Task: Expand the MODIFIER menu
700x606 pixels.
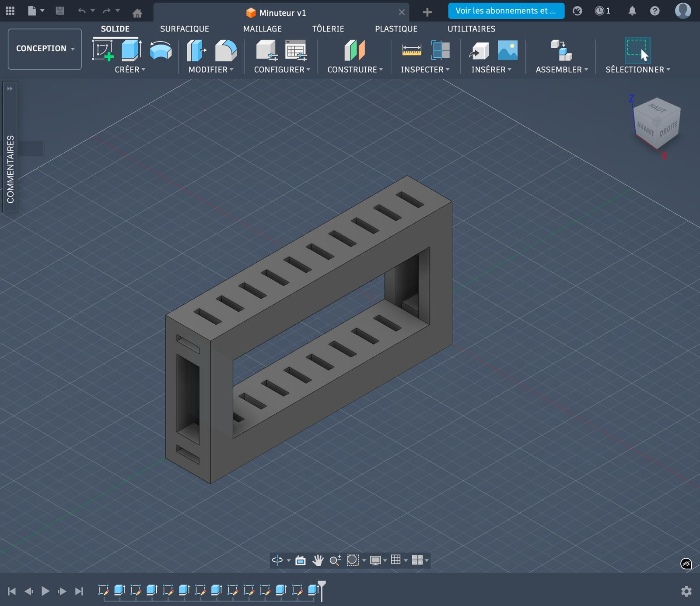Action: 211,70
